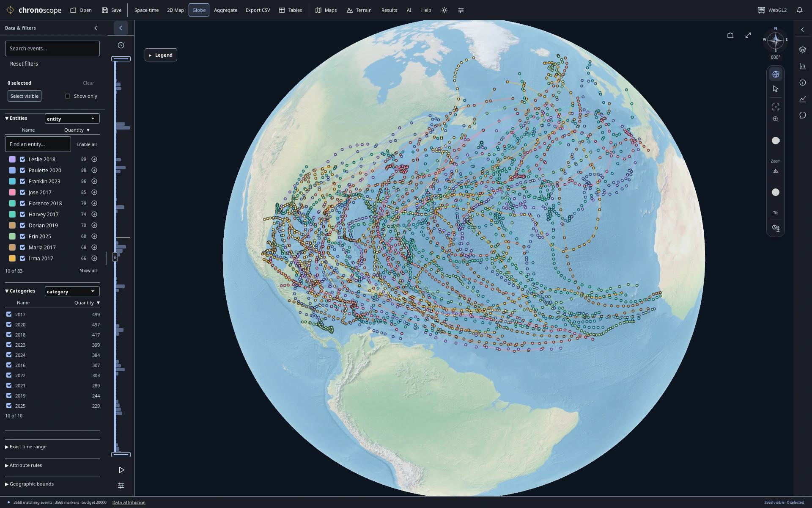Click the Zoom slider handle
This screenshot has height=508, width=812.
click(x=776, y=141)
